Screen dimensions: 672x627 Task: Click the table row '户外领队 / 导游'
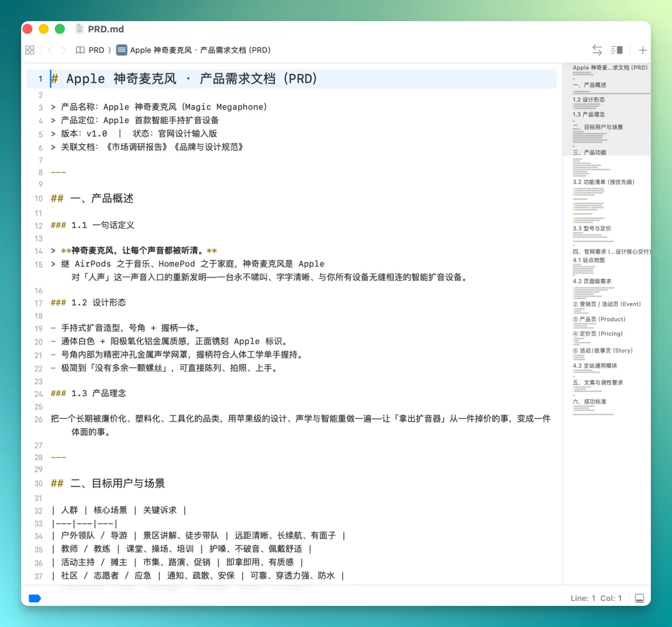coord(198,536)
